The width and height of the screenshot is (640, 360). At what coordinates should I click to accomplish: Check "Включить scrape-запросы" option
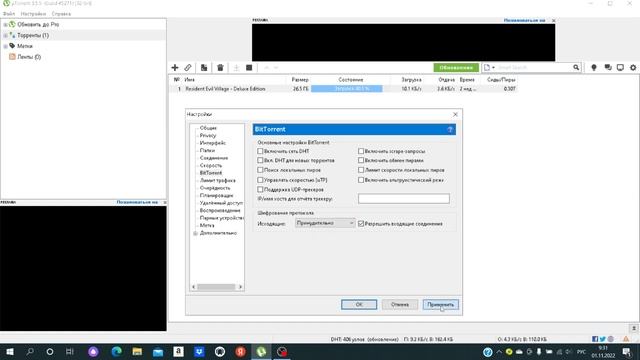click(361, 151)
